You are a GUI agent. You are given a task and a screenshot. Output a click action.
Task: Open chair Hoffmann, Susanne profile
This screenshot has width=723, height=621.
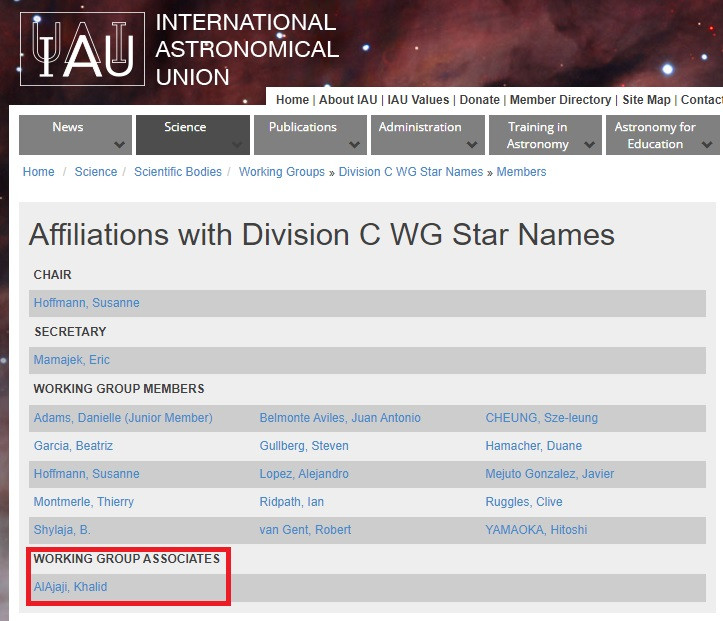click(x=87, y=303)
